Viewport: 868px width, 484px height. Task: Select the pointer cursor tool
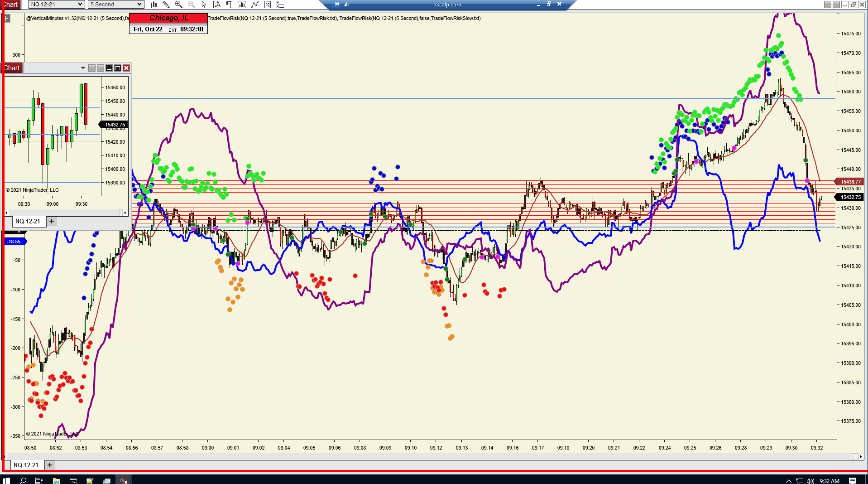click(x=204, y=5)
